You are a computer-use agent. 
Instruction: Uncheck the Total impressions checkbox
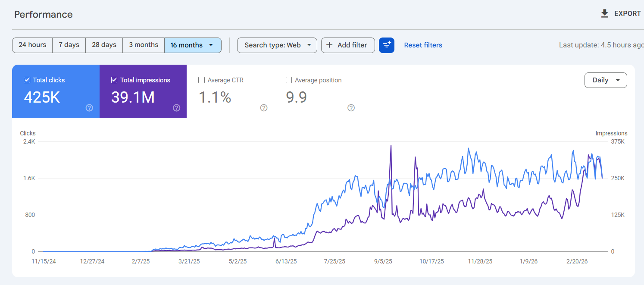coord(114,80)
